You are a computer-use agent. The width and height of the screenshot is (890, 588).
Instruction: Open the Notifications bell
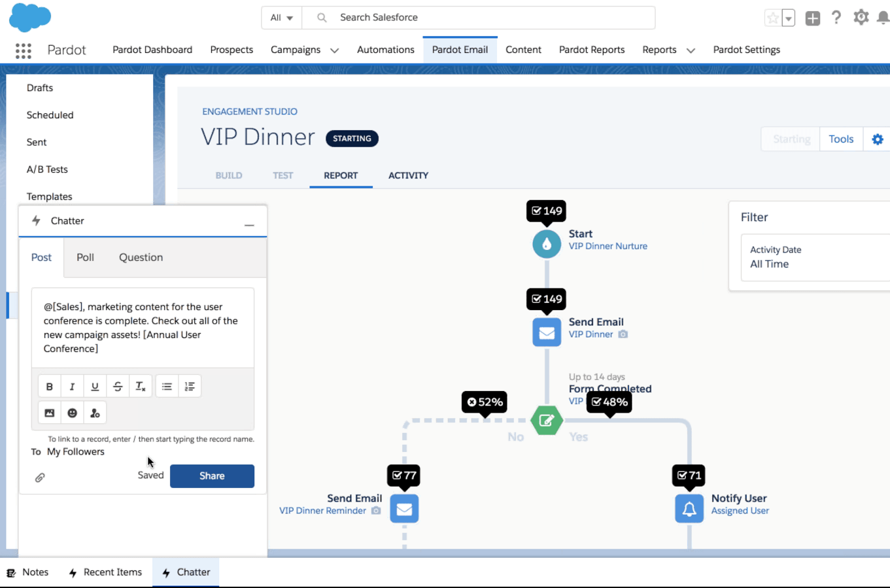(883, 18)
